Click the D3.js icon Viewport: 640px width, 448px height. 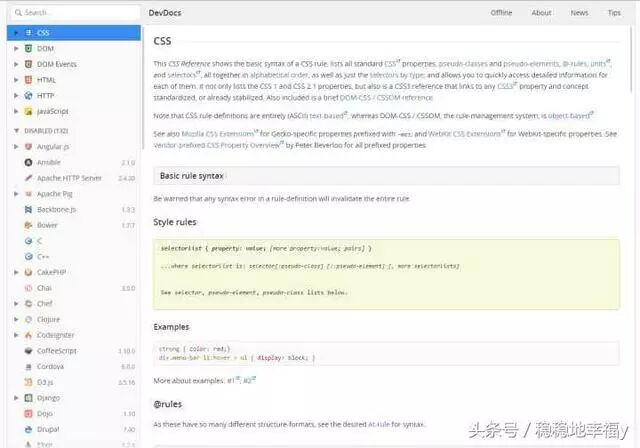click(28, 382)
